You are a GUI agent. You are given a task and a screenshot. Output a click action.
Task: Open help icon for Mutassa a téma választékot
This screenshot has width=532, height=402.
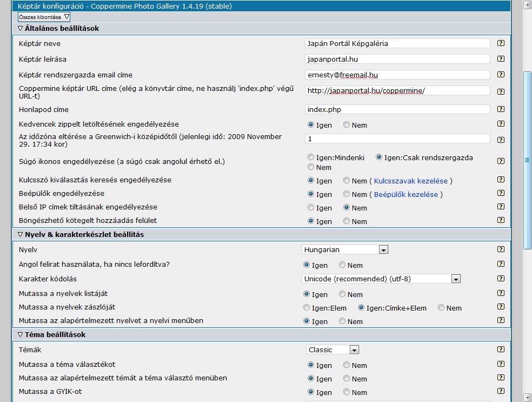tap(501, 364)
